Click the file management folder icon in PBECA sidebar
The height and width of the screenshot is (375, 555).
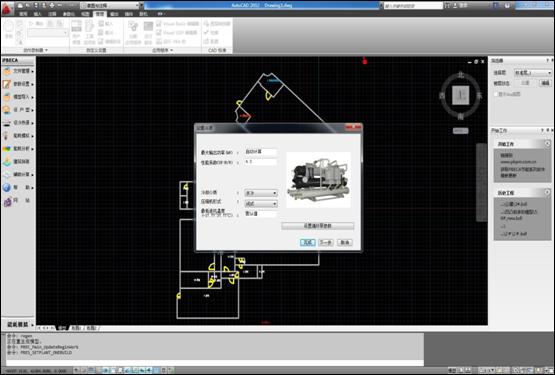pos(7,71)
